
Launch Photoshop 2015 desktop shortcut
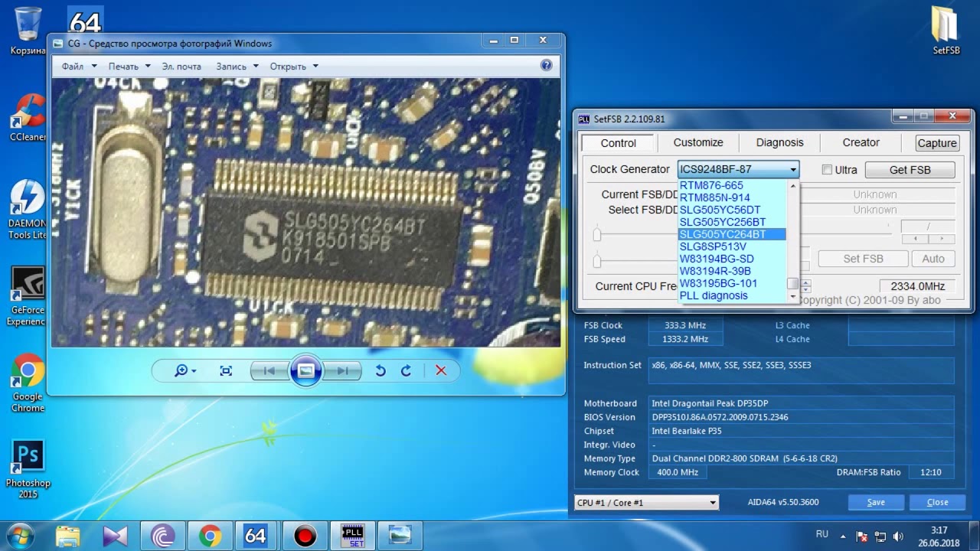28,469
